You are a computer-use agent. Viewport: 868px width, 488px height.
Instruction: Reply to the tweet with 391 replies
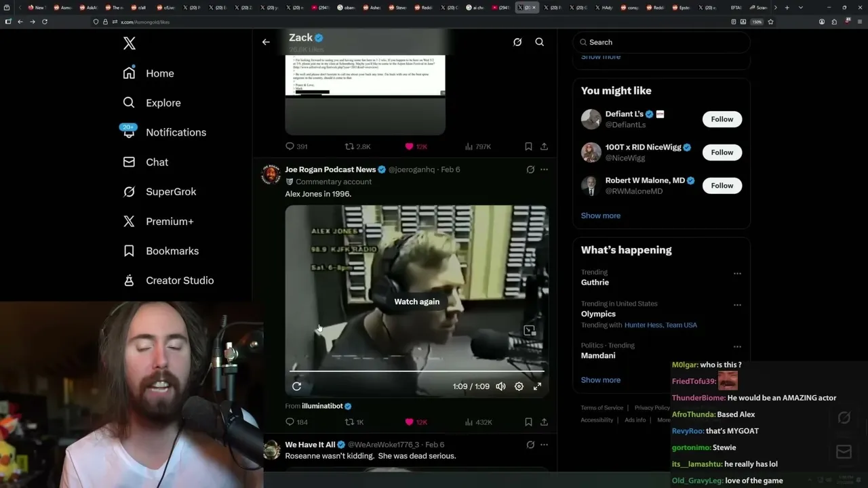[296, 146]
